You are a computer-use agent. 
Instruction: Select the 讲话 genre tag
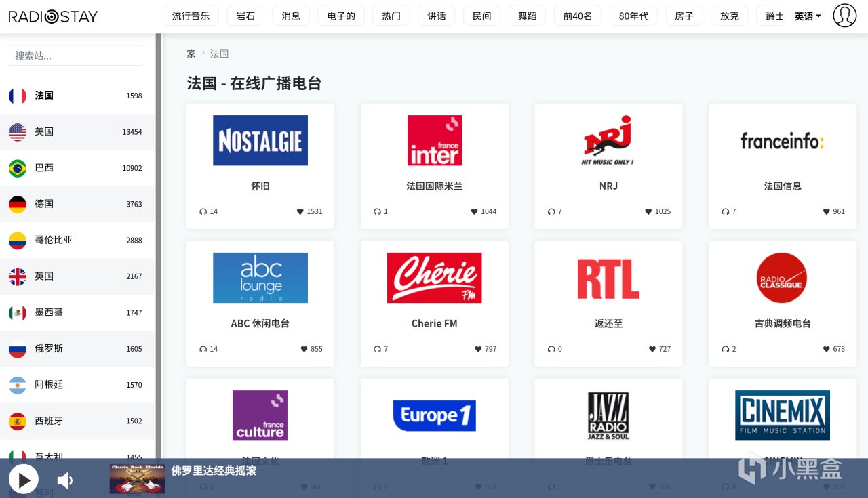[437, 16]
